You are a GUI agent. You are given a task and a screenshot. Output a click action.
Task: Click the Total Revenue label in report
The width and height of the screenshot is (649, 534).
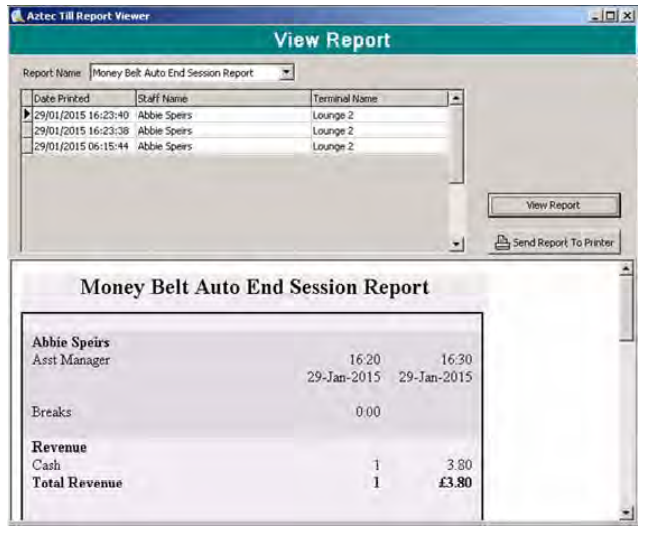pos(77,483)
